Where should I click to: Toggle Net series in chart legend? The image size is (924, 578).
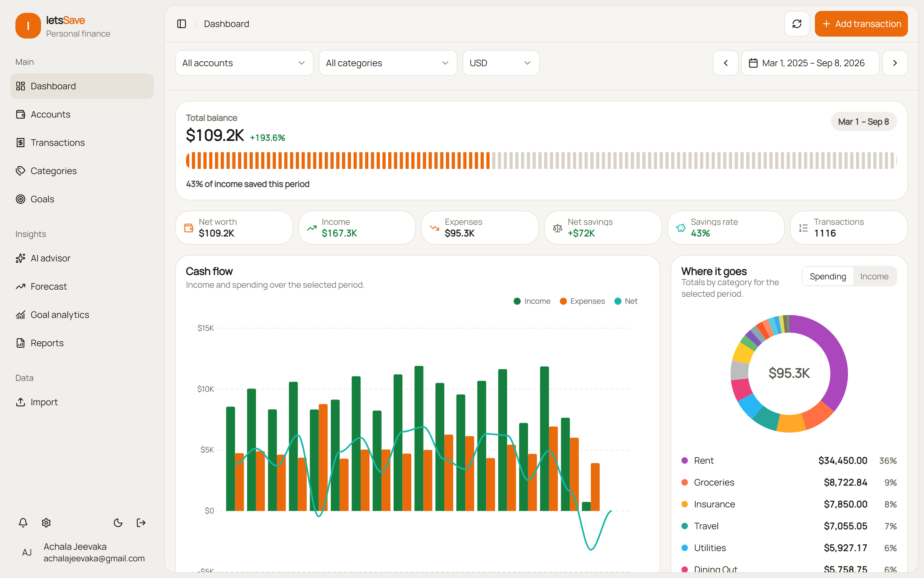(x=626, y=301)
